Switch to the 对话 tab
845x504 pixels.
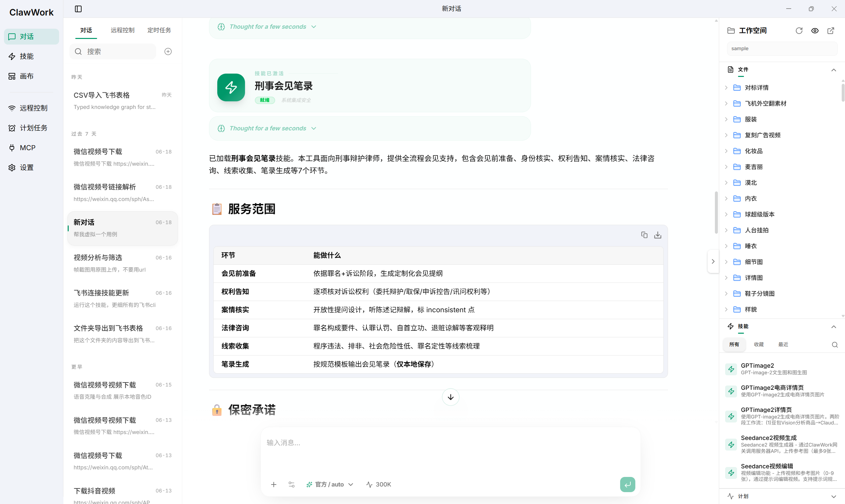(x=86, y=30)
